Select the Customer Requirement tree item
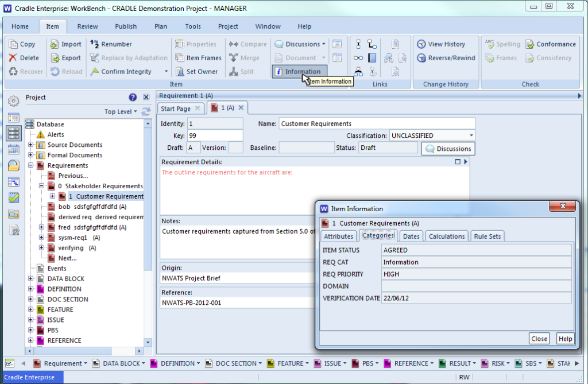This screenshot has height=384, width=588. tap(106, 196)
